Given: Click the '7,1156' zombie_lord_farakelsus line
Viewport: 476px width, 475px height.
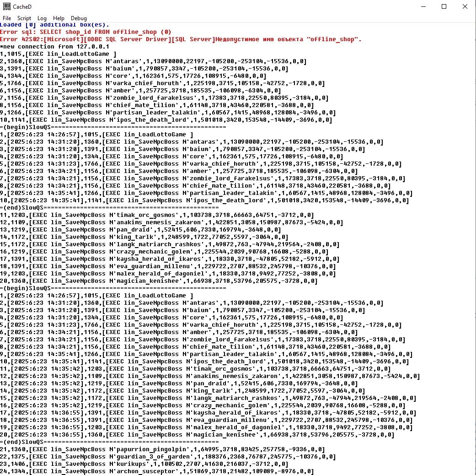Looking at the screenshot, I should click(164, 98).
